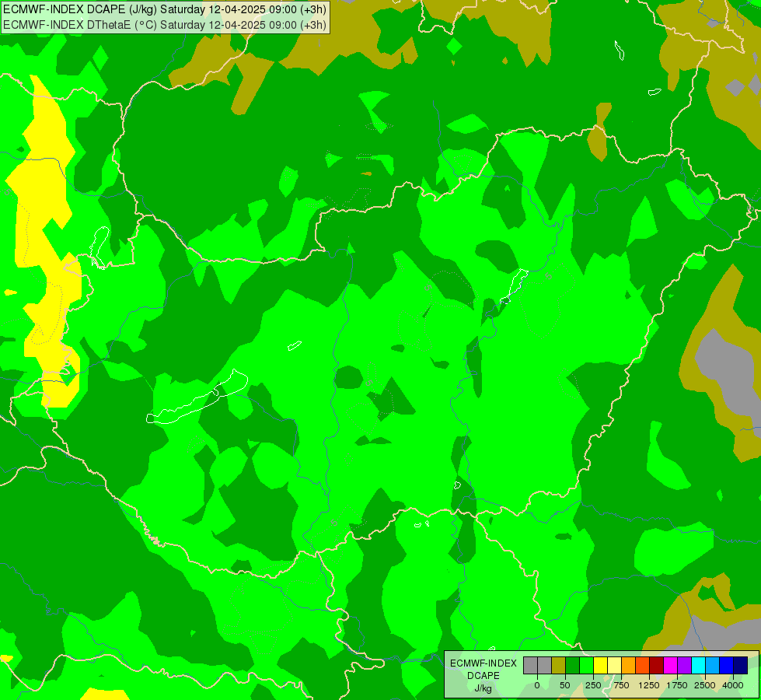Viewport: 761px width, 700px height.
Task: Choose the pale yellow legend swatch
Action: coord(614,666)
